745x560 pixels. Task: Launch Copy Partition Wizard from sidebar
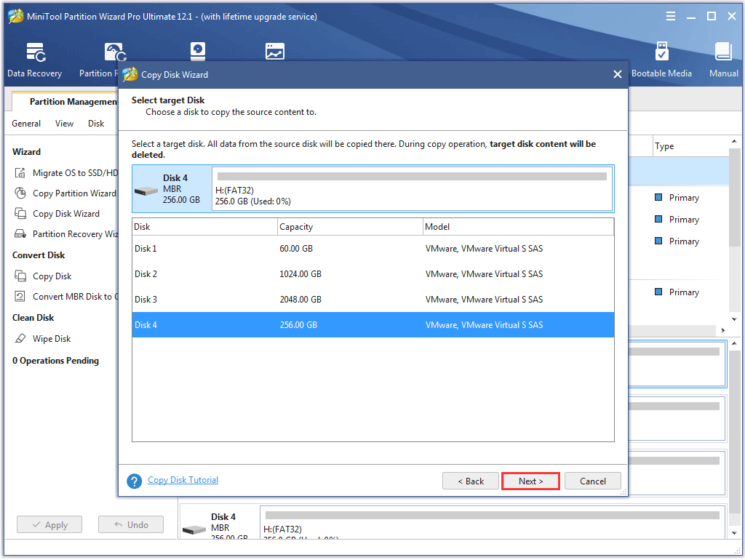tap(74, 193)
